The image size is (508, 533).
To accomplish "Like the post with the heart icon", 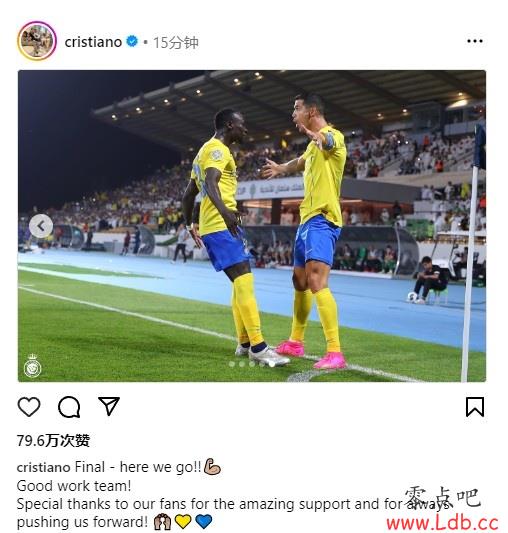I will 29,407.
